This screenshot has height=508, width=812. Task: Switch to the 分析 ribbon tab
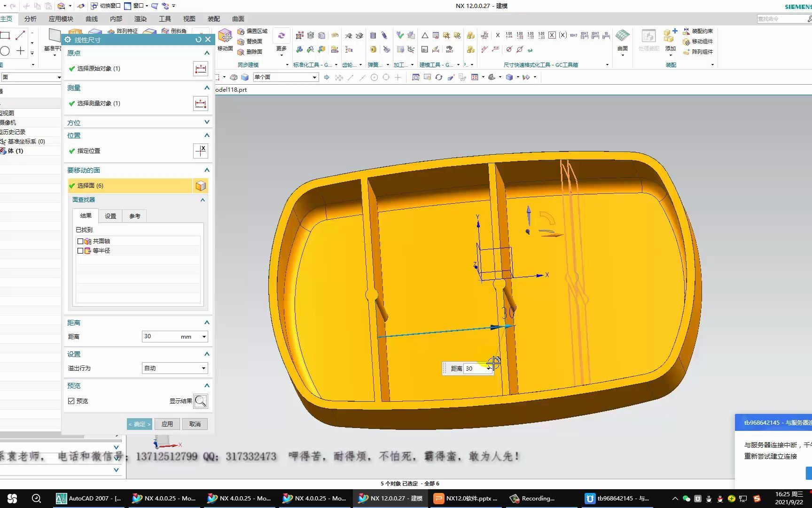click(x=30, y=18)
